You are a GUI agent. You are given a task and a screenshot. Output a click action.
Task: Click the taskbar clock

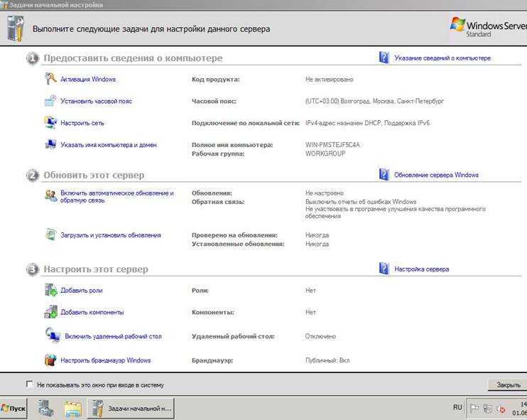click(520, 408)
